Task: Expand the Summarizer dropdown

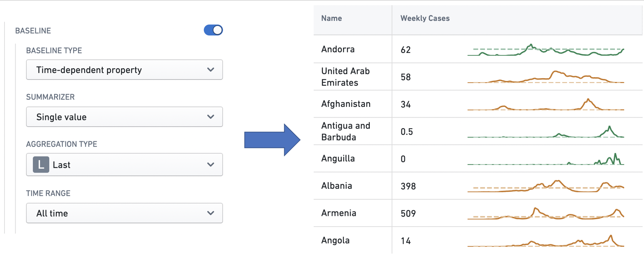Action: 124,117
